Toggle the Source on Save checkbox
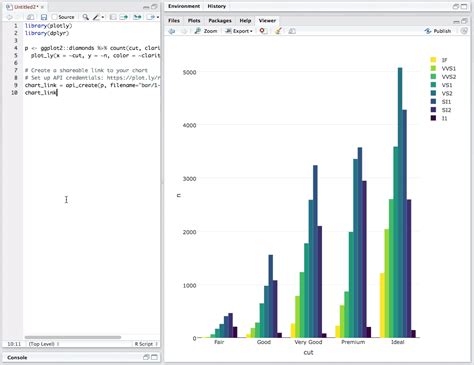 coord(54,17)
